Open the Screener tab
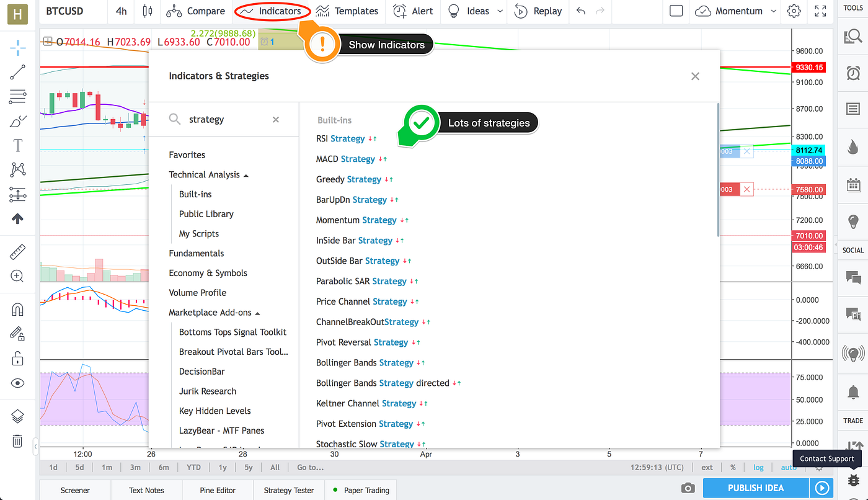This screenshot has height=500, width=868. click(x=75, y=490)
